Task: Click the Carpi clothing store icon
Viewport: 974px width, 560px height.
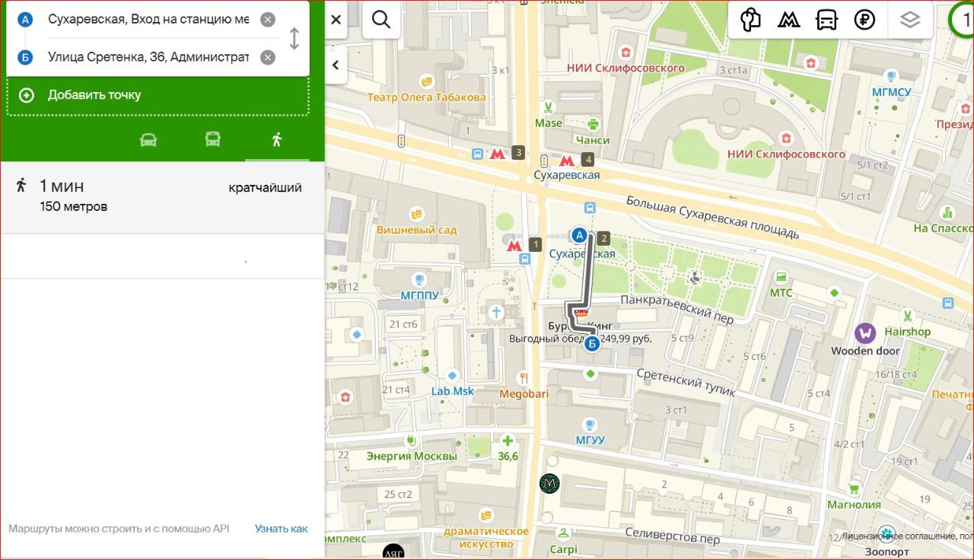Action: pyautogui.click(x=563, y=533)
